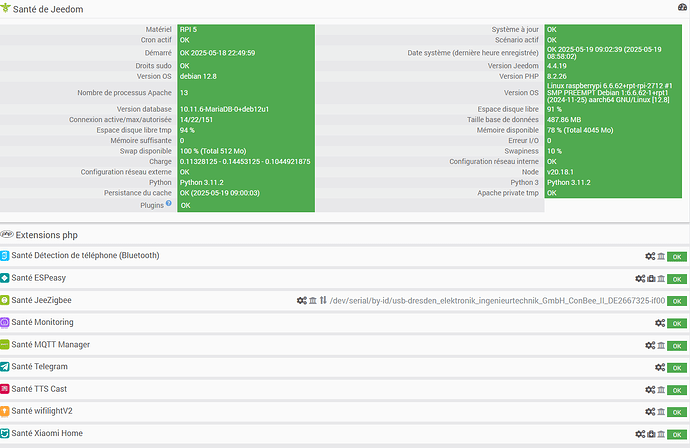Viewport: 690px width, 448px height.
Task: Click the Node v20.18.1 value
Action: point(560,172)
